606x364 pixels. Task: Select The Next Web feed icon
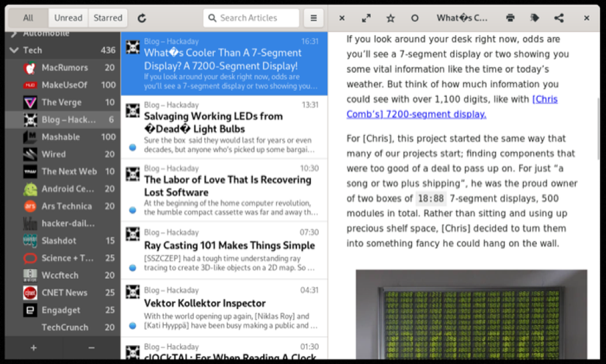(x=30, y=172)
